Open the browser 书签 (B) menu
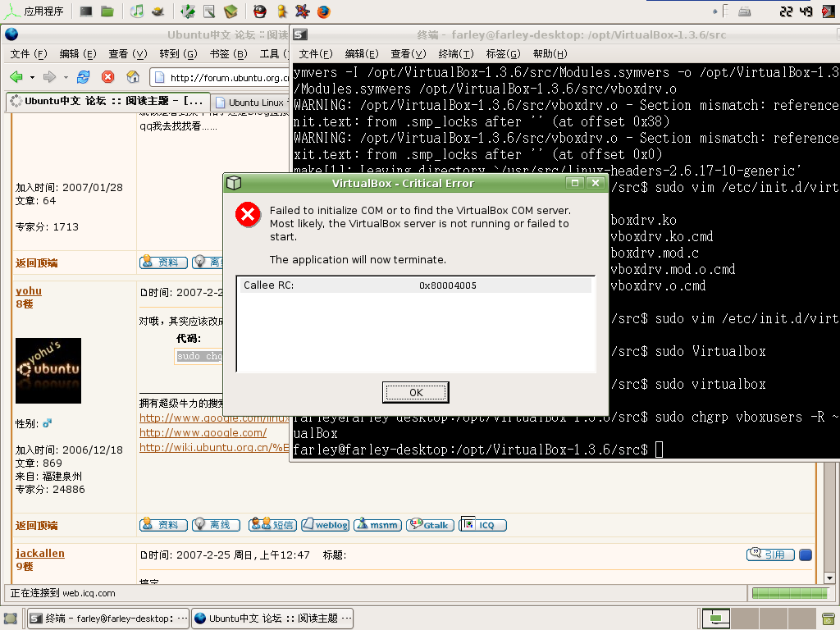 pyautogui.click(x=228, y=54)
